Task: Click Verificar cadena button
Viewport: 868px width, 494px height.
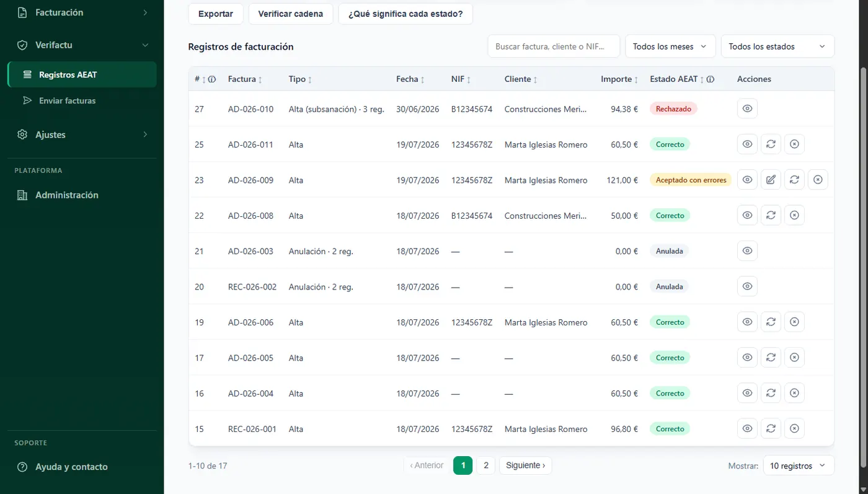Action: pyautogui.click(x=291, y=14)
